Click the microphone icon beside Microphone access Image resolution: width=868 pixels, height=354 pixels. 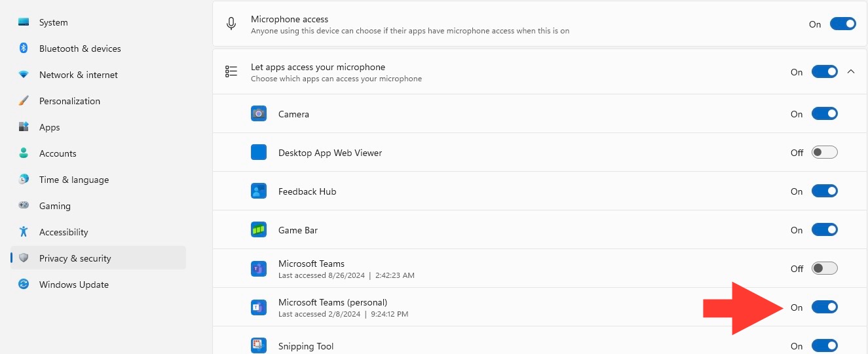[x=231, y=24]
